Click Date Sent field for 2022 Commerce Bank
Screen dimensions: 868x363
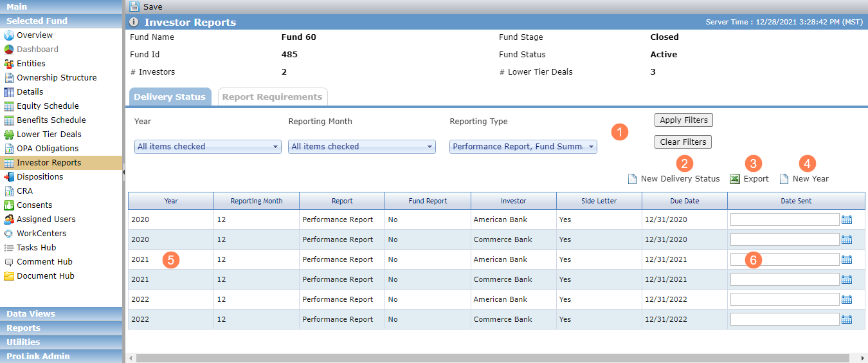[785, 319]
